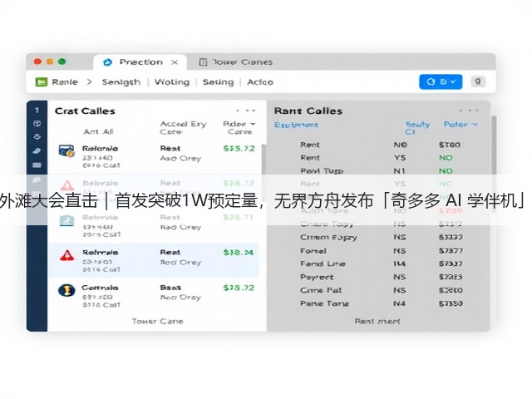Click the $7337 value in Fand Line row
532x399 pixels.
click(x=451, y=264)
